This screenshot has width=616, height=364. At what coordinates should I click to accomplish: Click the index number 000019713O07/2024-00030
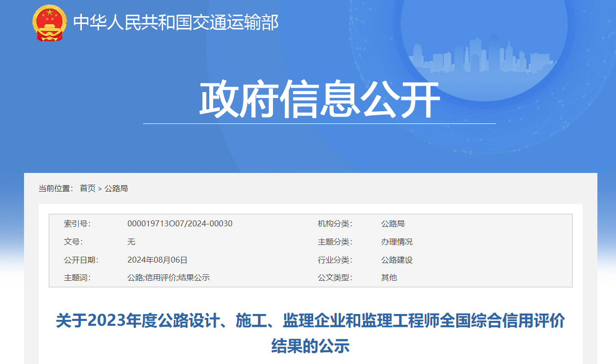180,224
